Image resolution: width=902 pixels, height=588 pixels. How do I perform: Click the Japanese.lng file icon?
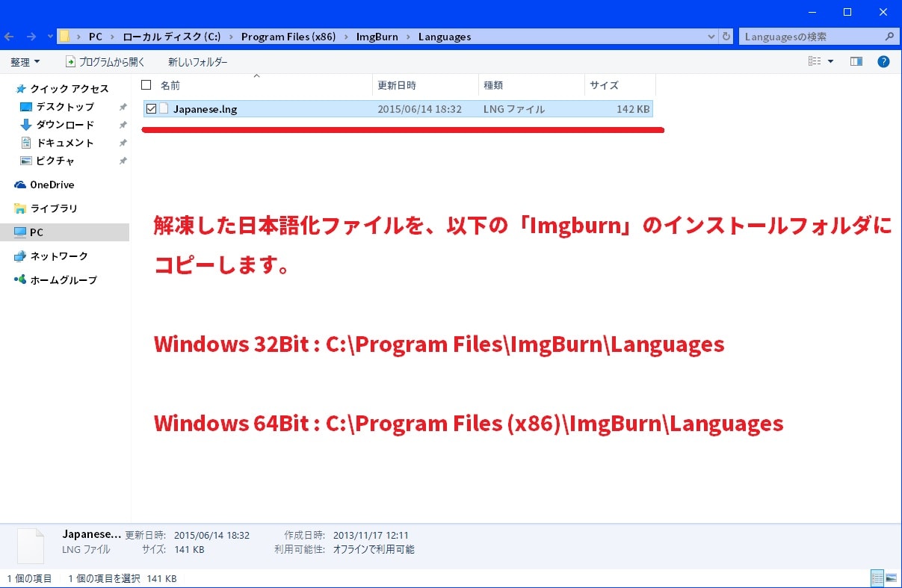164,109
